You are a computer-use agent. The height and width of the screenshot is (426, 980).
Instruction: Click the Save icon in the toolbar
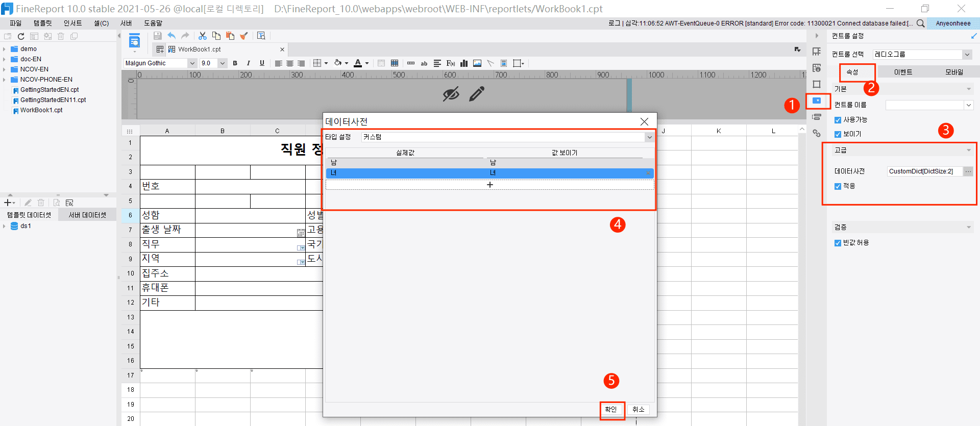pos(157,36)
